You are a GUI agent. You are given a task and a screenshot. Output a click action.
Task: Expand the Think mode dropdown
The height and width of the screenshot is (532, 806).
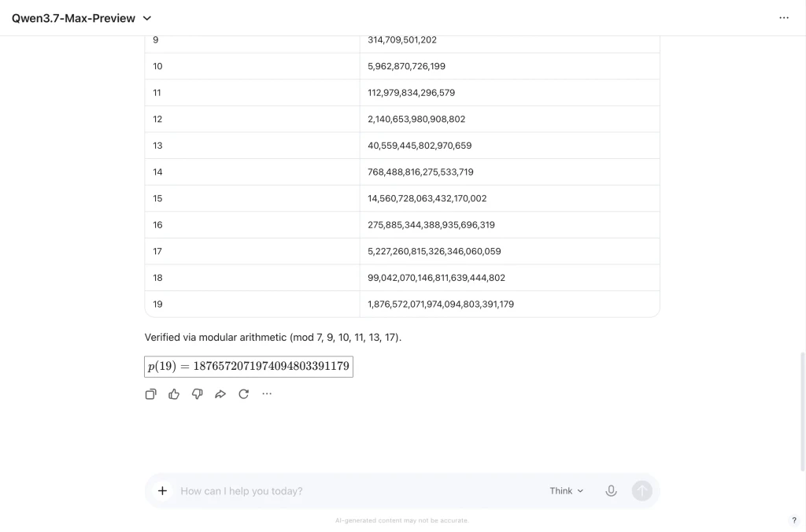tap(567, 491)
